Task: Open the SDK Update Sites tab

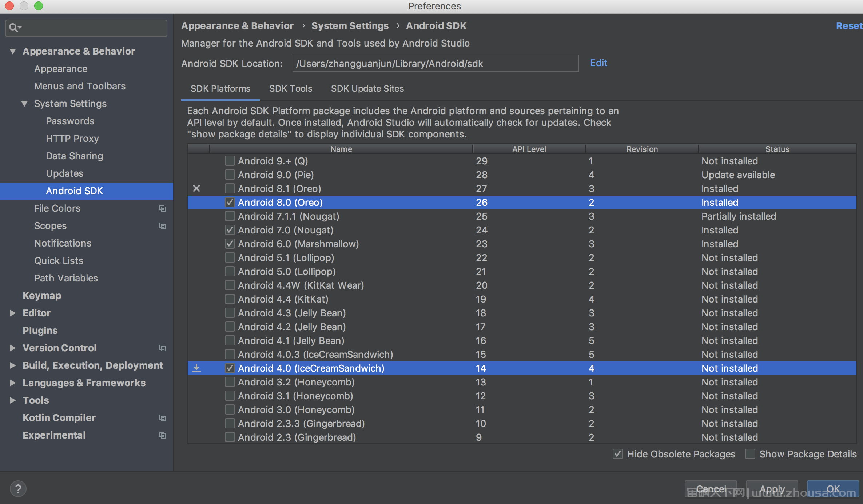Action: 367,89
